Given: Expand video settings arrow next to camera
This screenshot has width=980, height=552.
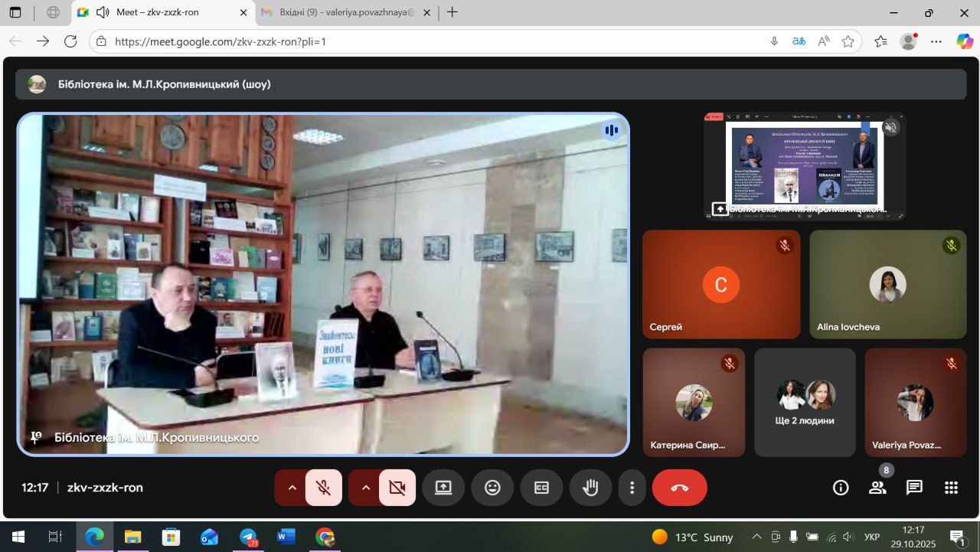Looking at the screenshot, I should click(365, 488).
